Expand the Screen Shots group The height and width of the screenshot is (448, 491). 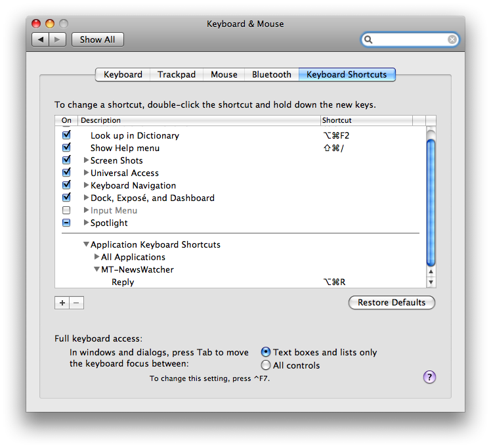coord(86,160)
